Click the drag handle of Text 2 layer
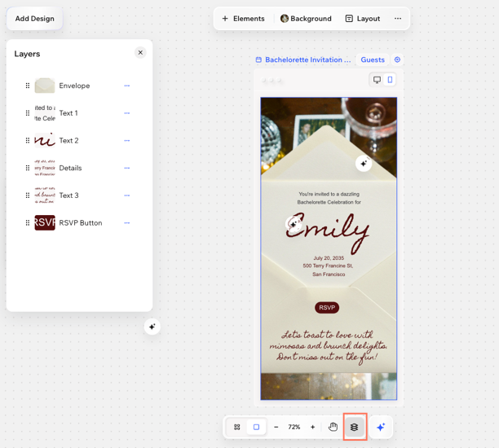 pos(28,140)
